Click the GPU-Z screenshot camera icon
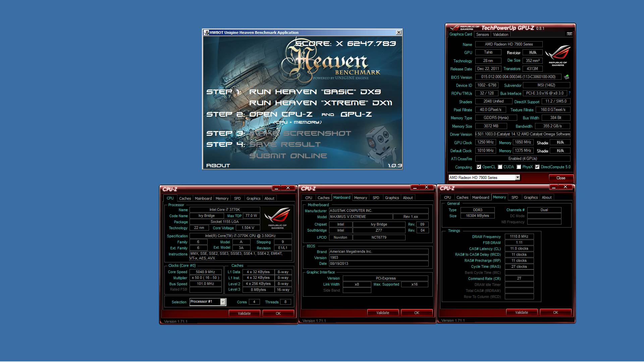This screenshot has width=644, height=362. (569, 34)
